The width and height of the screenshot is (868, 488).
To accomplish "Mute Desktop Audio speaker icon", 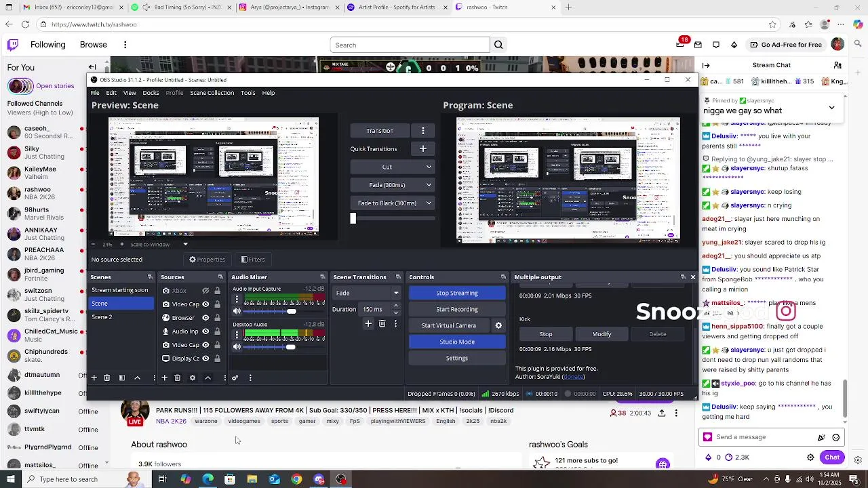I will [x=237, y=346].
